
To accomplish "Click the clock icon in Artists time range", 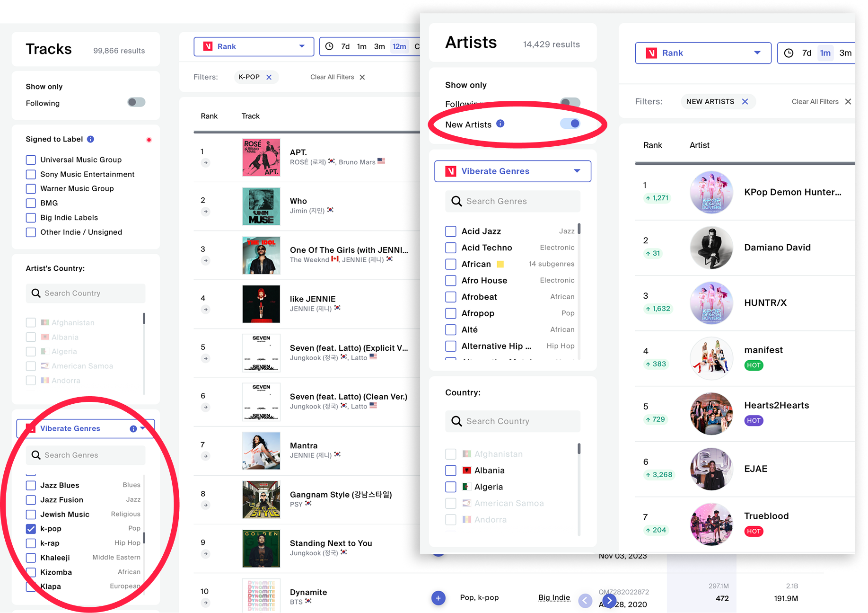I will pos(789,53).
